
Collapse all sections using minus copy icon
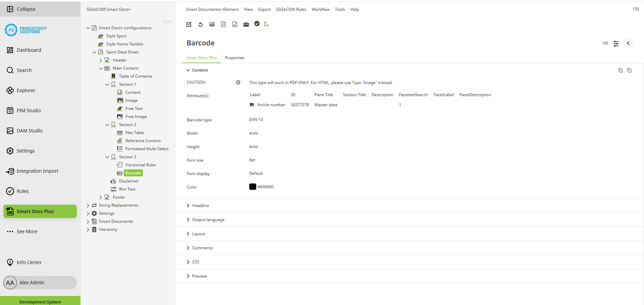point(630,70)
